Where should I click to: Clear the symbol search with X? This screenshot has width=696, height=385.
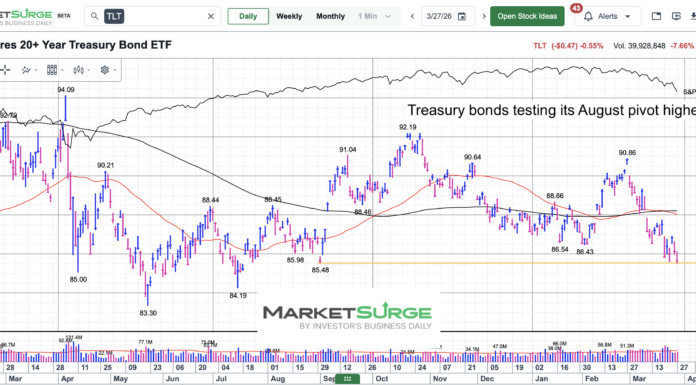[211, 16]
